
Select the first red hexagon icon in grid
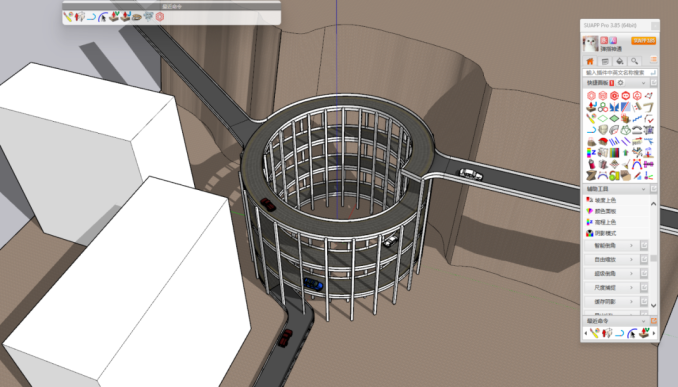click(591, 96)
